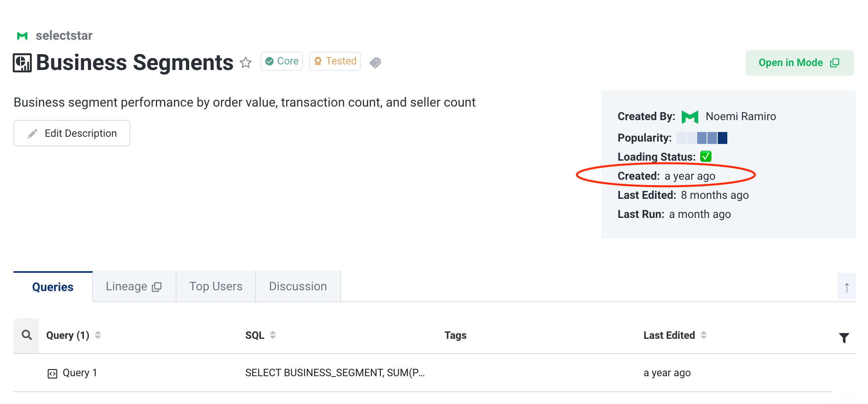
Task: Click the Open in Mode button
Action: pos(799,63)
